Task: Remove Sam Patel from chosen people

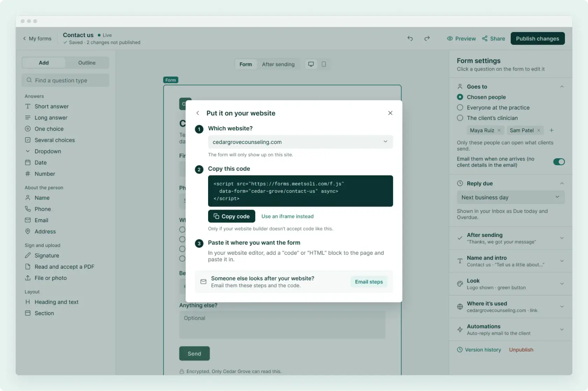Action: [539, 130]
